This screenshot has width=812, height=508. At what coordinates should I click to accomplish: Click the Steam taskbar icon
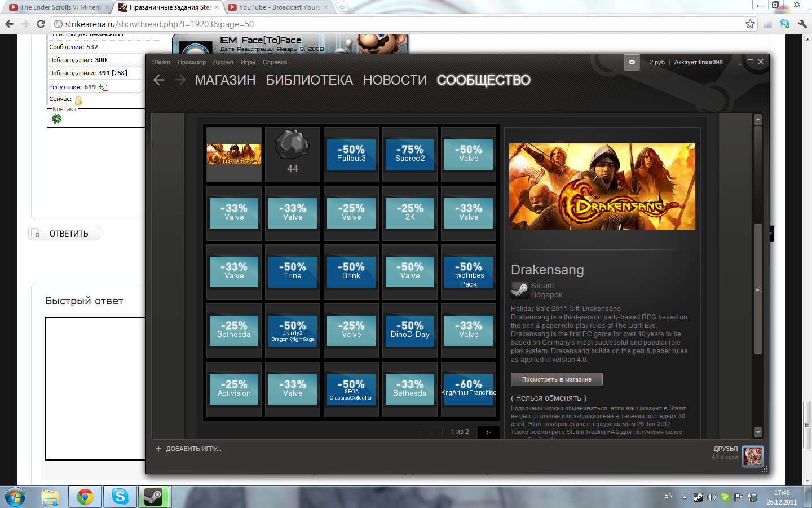(153, 497)
